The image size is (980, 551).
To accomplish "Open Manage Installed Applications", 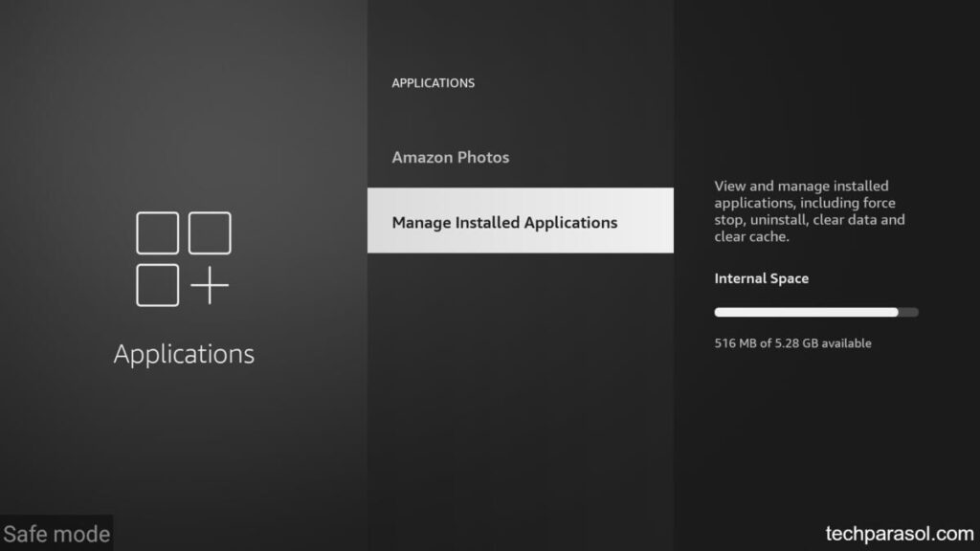I will 520,221.
